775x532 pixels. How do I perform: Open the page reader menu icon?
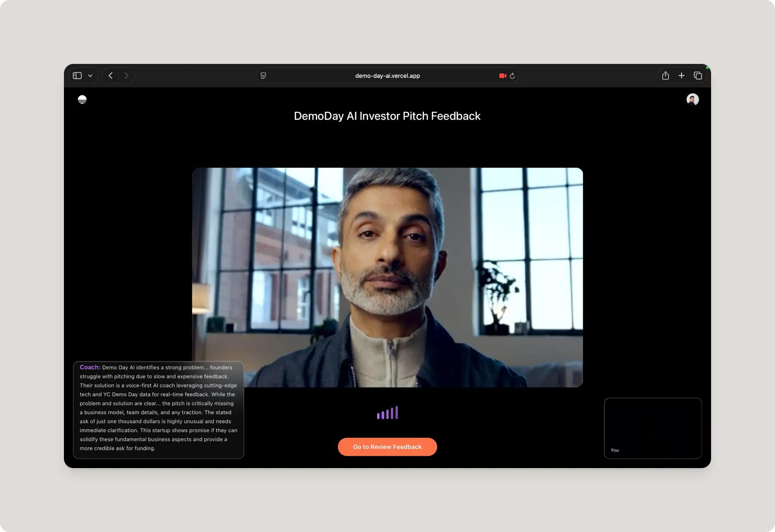coord(263,75)
